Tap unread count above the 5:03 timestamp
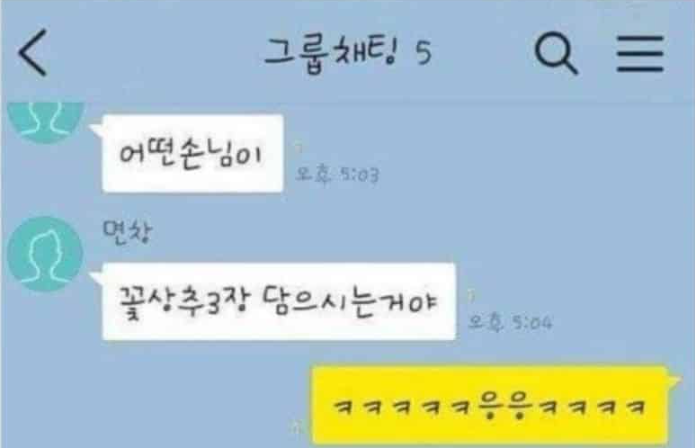Screen dimensions: 695x448 (299, 148)
